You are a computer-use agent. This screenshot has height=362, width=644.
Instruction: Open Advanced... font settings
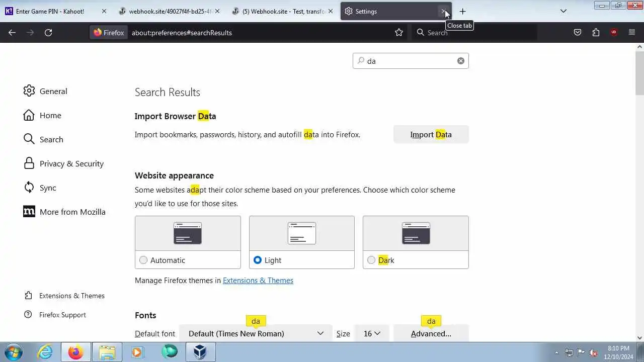[431, 333]
